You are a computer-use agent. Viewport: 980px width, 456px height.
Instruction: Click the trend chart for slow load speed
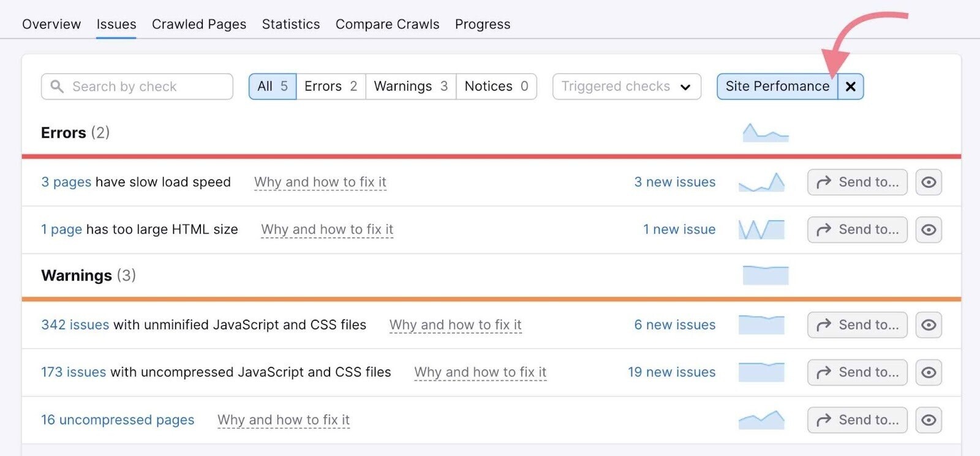click(761, 182)
